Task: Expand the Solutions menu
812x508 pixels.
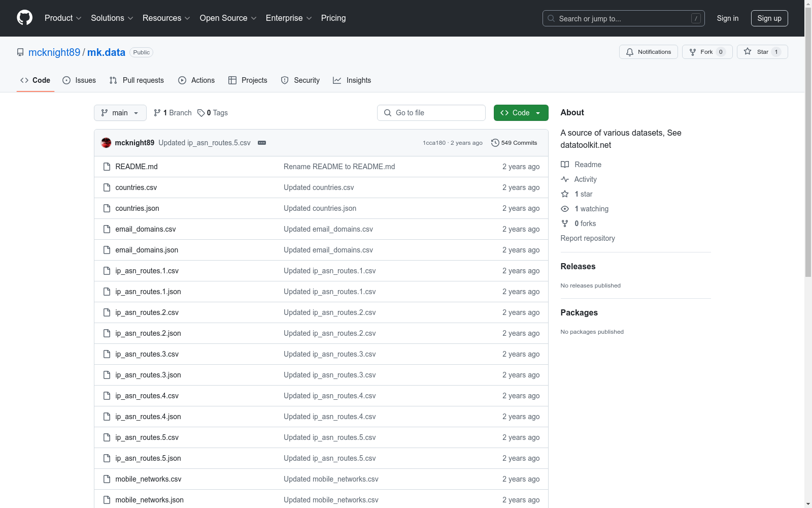Action: point(112,18)
